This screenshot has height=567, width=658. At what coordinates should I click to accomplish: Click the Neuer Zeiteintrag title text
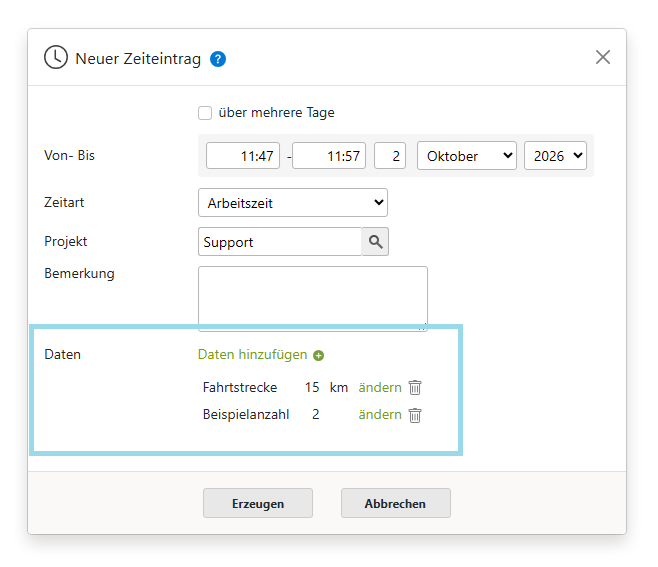(x=138, y=59)
